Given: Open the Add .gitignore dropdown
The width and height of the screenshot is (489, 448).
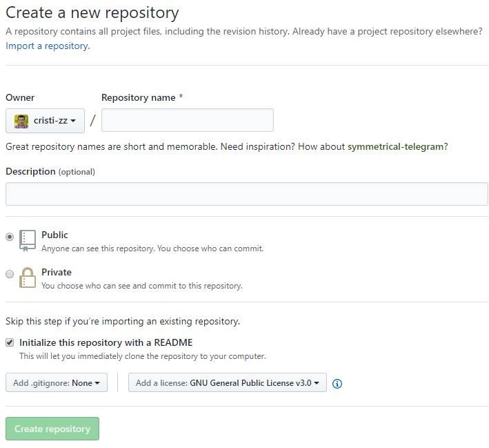Looking at the screenshot, I should pos(57,382).
